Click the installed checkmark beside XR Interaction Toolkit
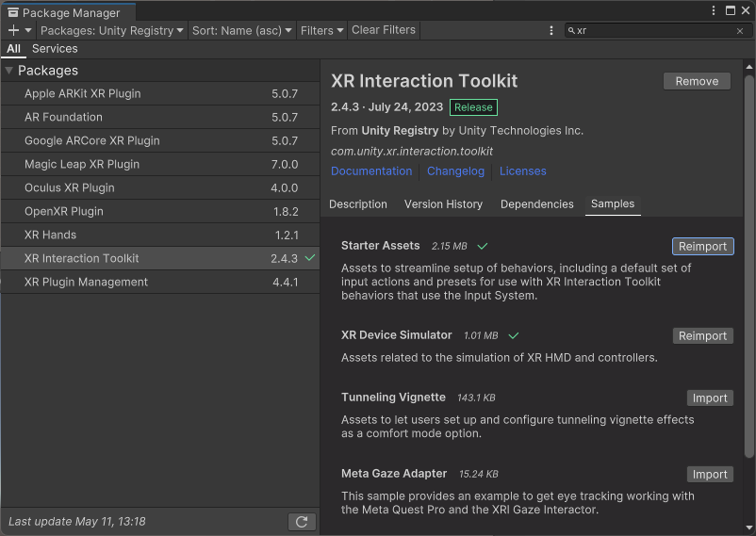This screenshot has width=756, height=536. pyautogui.click(x=310, y=258)
